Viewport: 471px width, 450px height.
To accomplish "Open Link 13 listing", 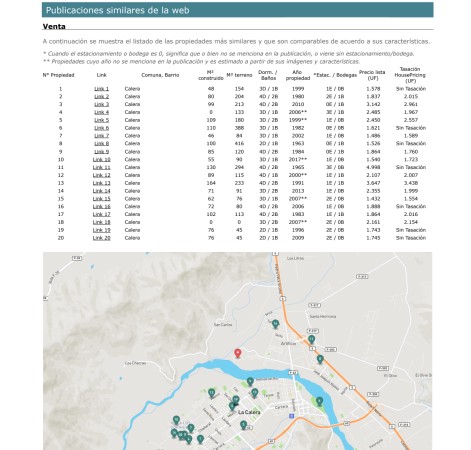I will pos(101,183).
